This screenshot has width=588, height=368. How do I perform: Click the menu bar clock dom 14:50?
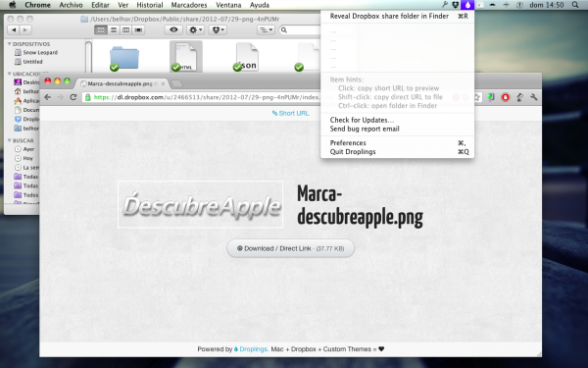[x=547, y=5]
